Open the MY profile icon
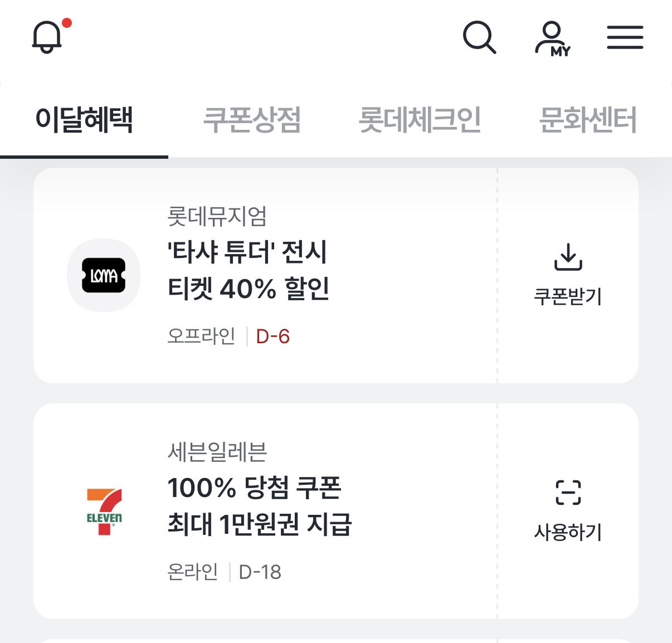This screenshot has width=672, height=643. tap(552, 39)
